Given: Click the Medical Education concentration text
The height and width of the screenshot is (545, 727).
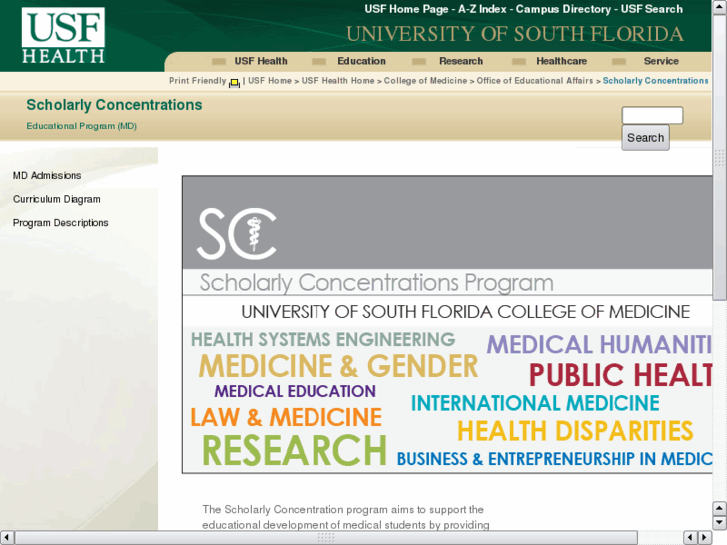Looking at the screenshot, I should pos(295,391).
